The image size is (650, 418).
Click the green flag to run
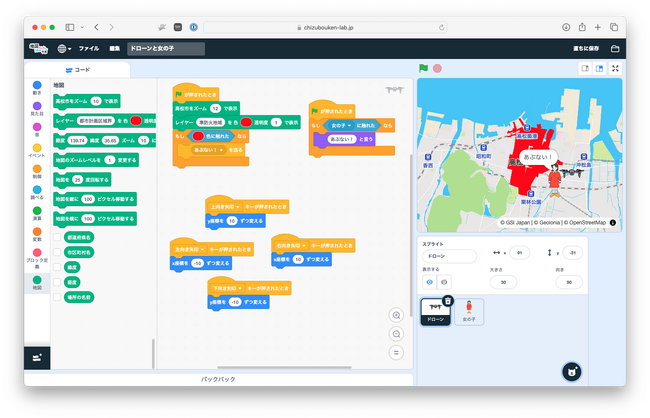(423, 68)
